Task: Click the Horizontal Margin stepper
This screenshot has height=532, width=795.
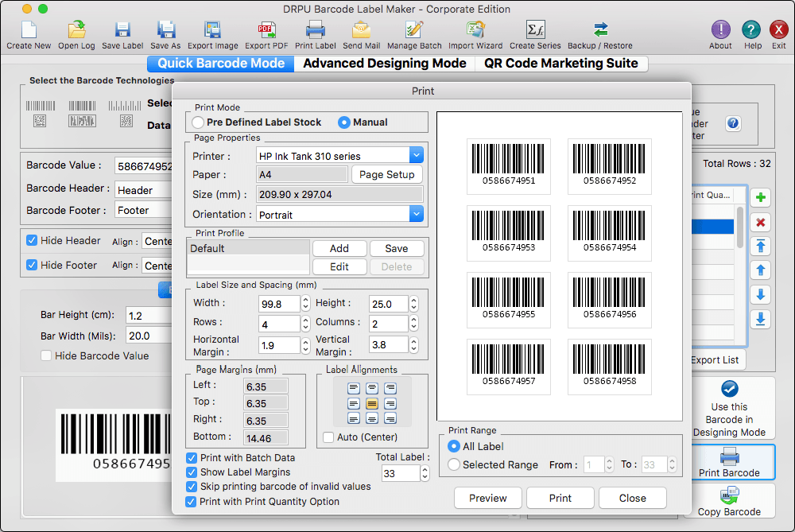Action: tap(305, 345)
